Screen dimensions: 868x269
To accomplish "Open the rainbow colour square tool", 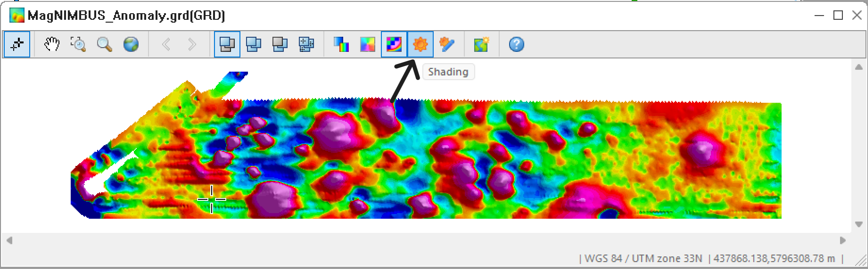I will coord(367,44).
